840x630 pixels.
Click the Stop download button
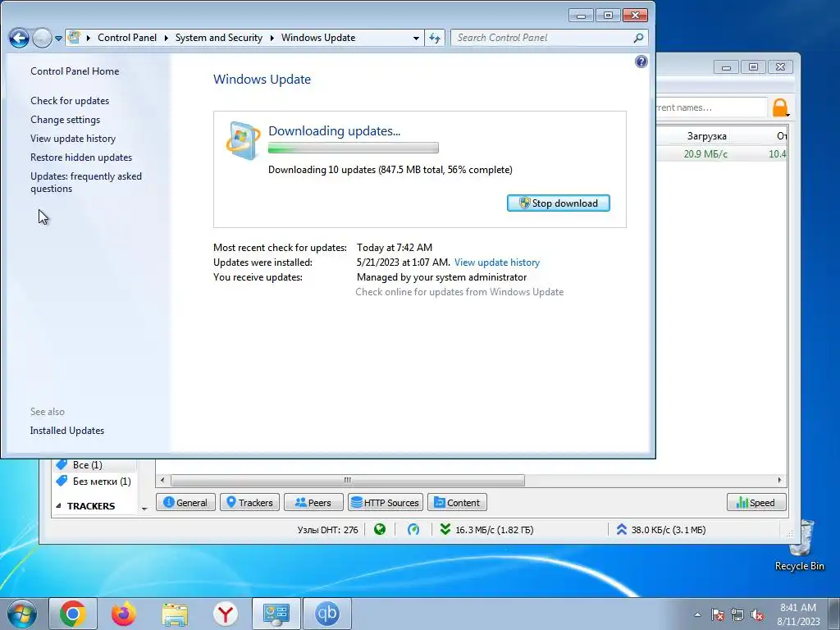[x=558, y=203]
